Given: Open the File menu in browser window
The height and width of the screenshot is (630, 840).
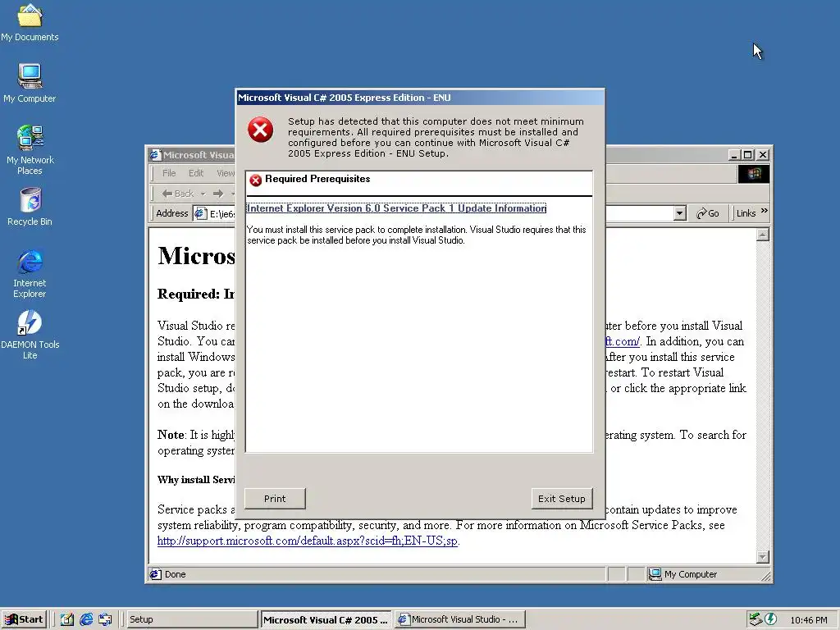Looking at the screenshot, I should coord(169,173).
